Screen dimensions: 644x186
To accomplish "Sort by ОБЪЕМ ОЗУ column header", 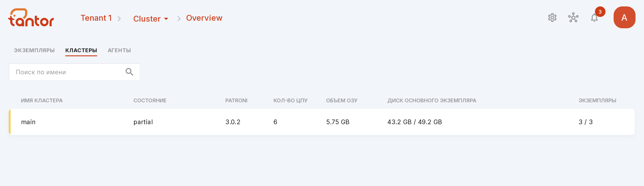I will pyautogui.click(x=342, y=101).
